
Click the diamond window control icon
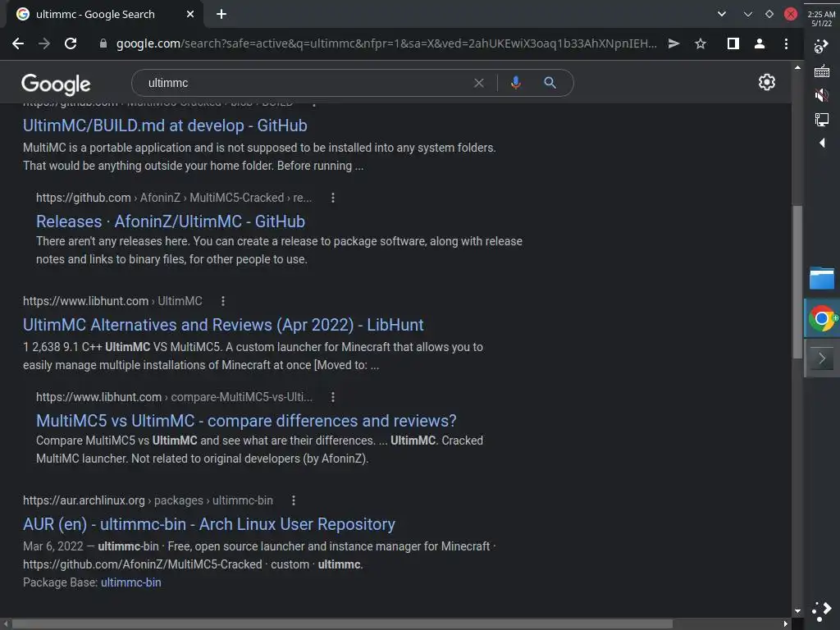pos(769,14)
